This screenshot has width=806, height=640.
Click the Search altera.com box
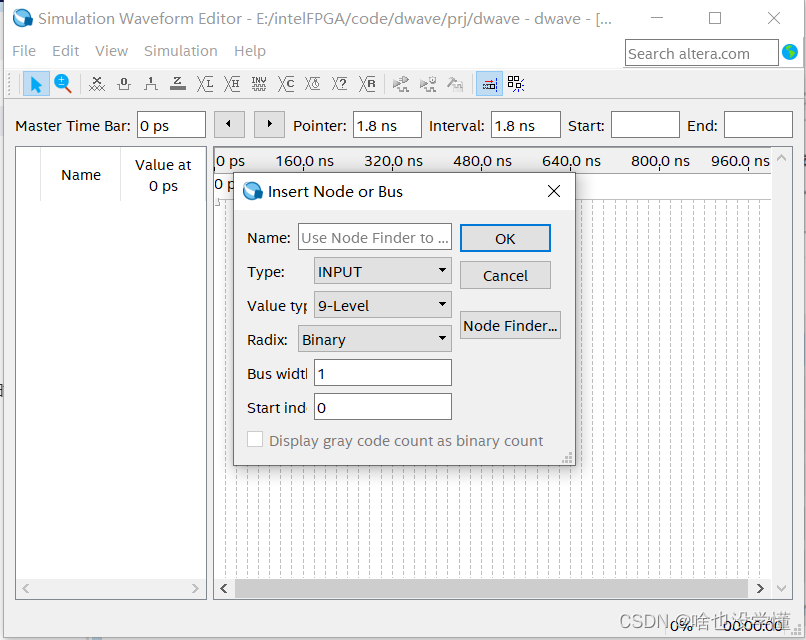(x=702, y=53)
